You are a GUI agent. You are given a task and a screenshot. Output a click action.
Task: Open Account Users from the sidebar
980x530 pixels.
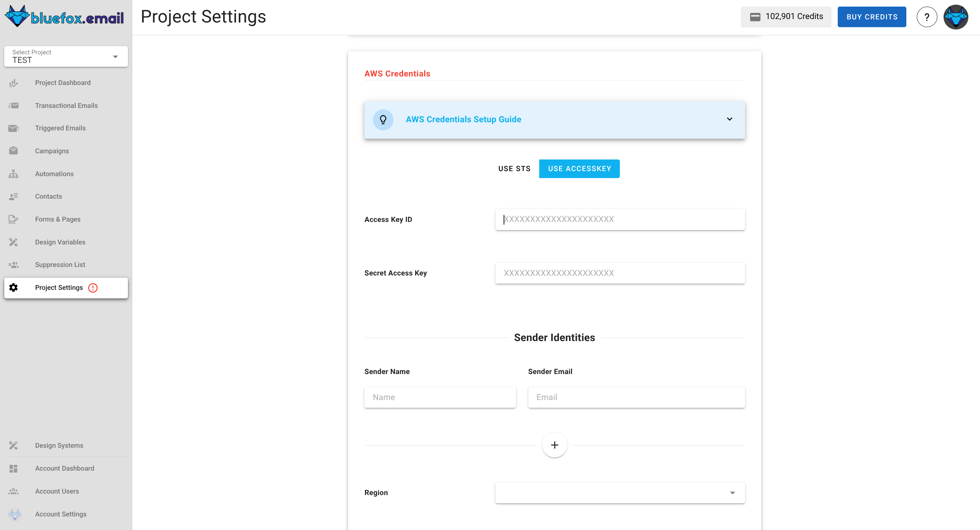point(57,491)
